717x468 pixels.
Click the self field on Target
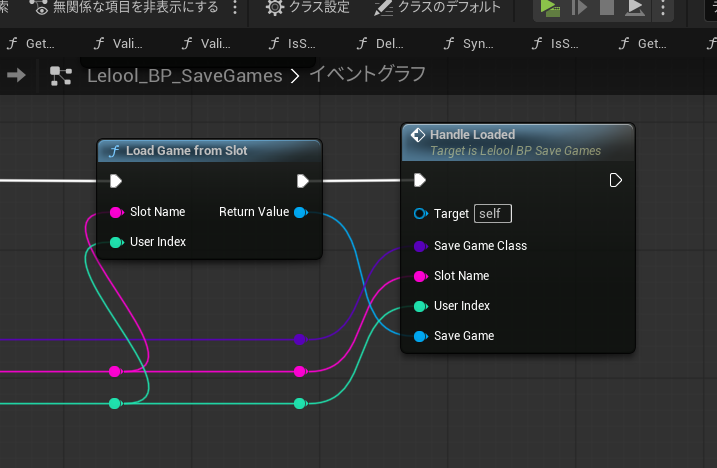click(x=493, y=214)
